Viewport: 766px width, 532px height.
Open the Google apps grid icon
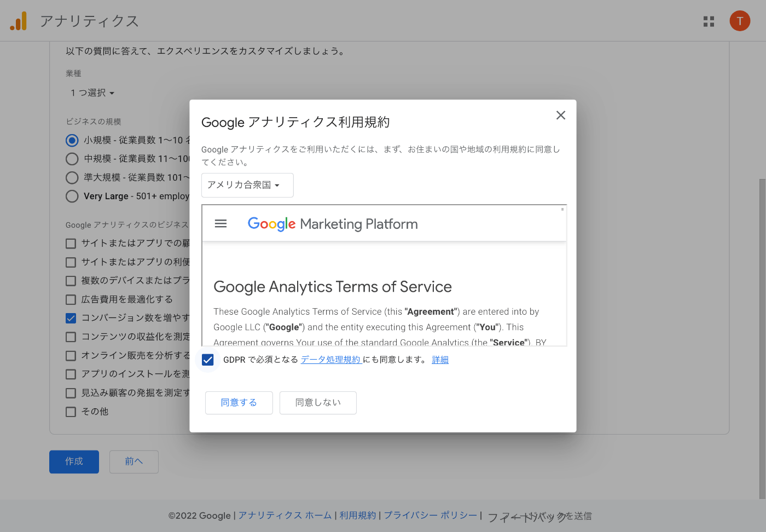click(709, 21)
